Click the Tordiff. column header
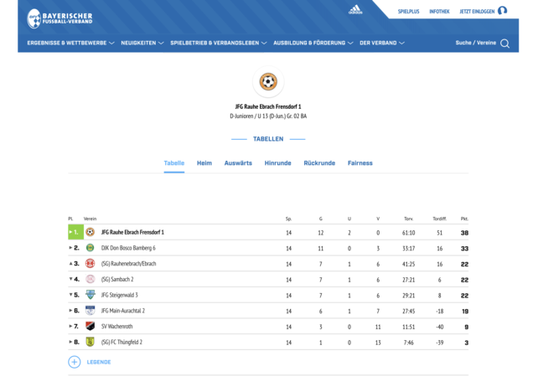This screenshot has height=392, width=533. [x=439, y=219]
